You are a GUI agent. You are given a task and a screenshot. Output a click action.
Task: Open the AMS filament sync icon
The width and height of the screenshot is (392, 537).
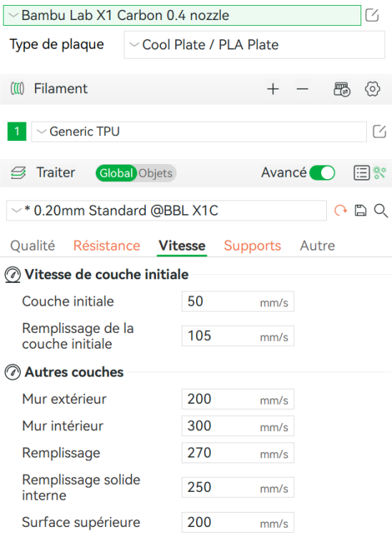click(342, 89)
